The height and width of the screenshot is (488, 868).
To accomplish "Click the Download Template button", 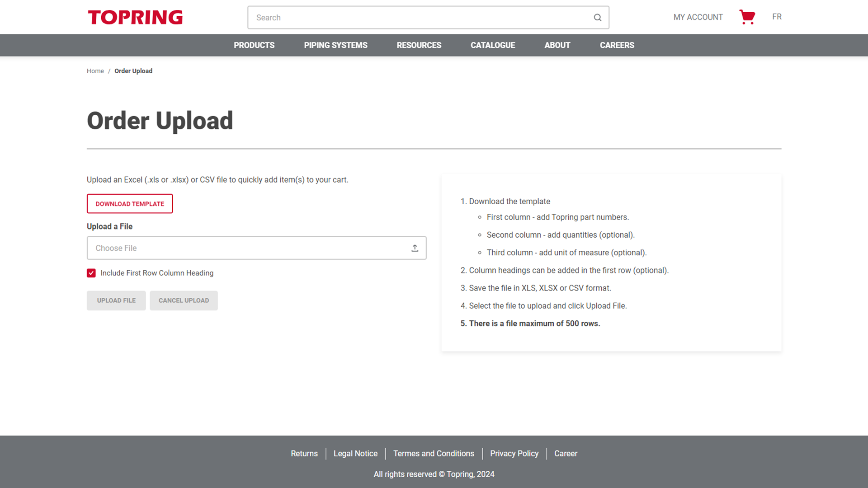I will coord(130,204).
